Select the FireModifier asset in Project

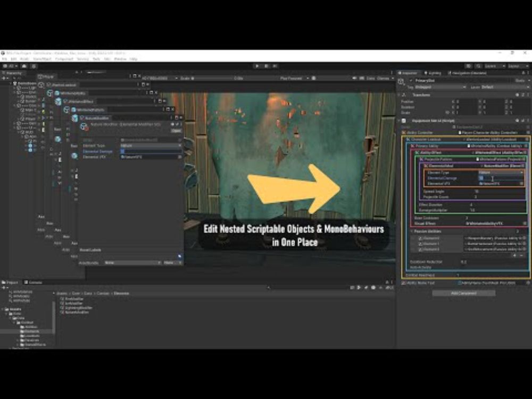point(72,299)
